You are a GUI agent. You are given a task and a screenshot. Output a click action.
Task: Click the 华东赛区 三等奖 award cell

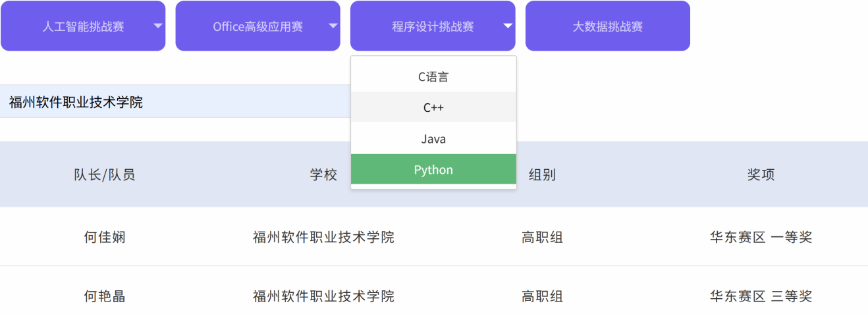761,296
